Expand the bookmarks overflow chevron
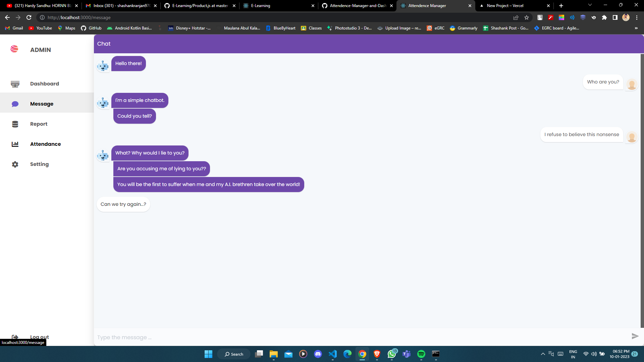This screenshot has width=644, height=362. (636, 28)
